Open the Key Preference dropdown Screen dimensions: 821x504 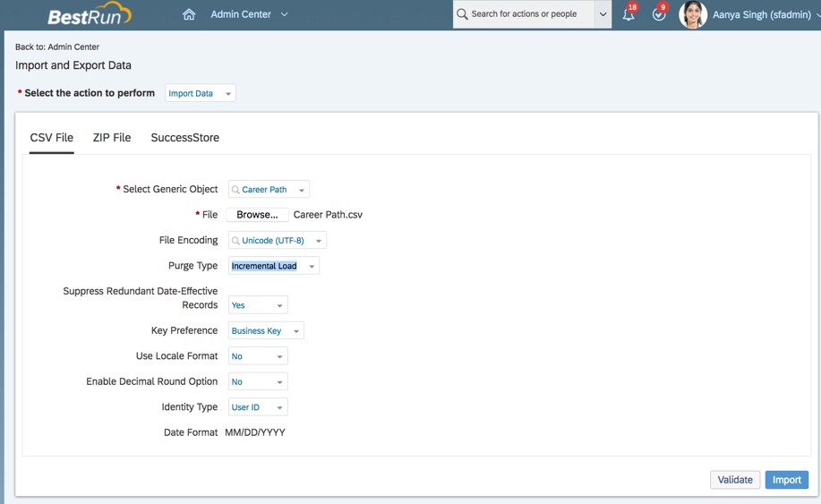pyautogui.click(x=296, y=331)
